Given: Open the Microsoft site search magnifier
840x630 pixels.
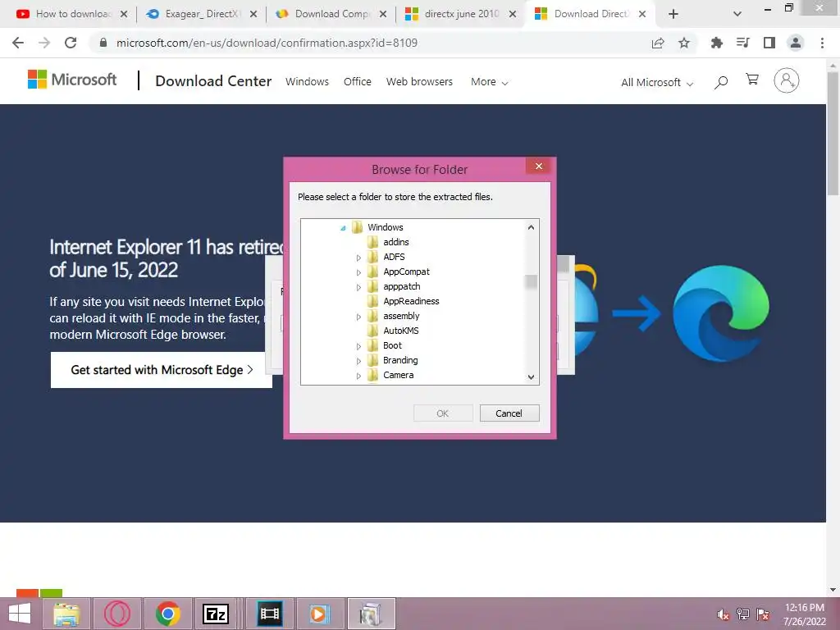Looking at the screenshot, I should tap(721, 82).
